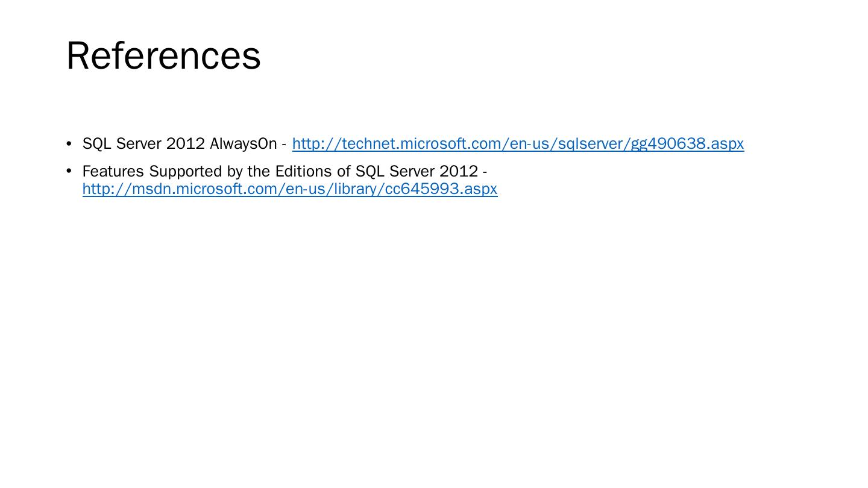Click the word 'AlwaysOn' in first bullet
The image size is (868, 488).
click(x=243, y=144)
